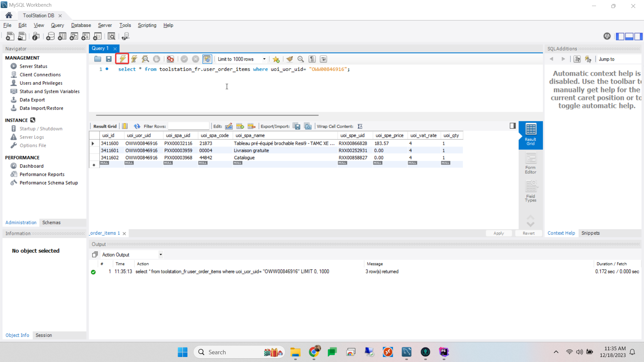644x362 pixels.
Task: Execute statement under cursor icon
Action: 134,59
